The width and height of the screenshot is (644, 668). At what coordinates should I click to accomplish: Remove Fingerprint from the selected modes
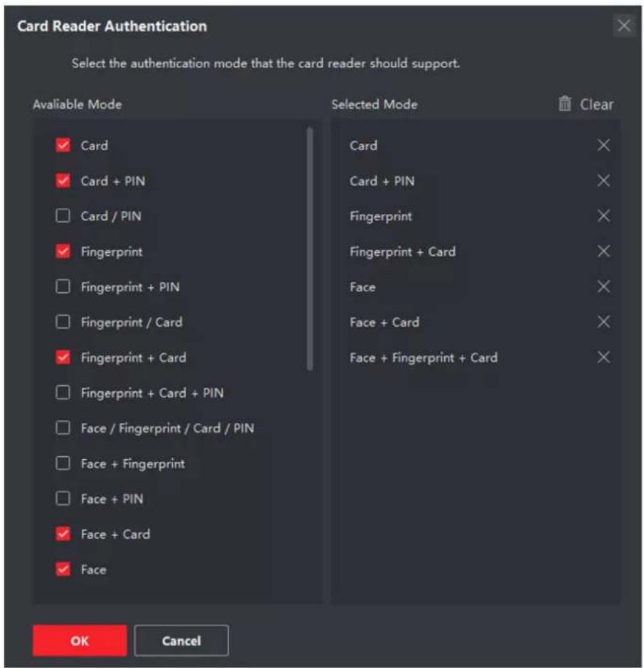(x=603, y=216)
